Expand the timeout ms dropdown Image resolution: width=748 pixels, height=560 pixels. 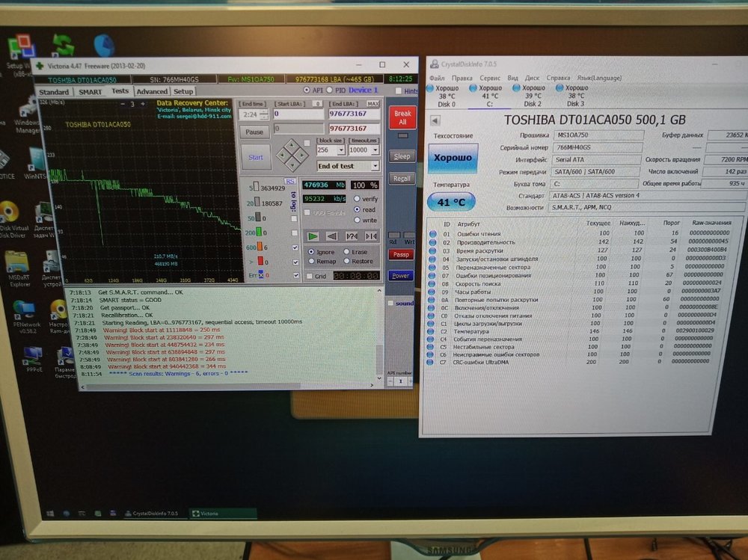click(375, 150)
